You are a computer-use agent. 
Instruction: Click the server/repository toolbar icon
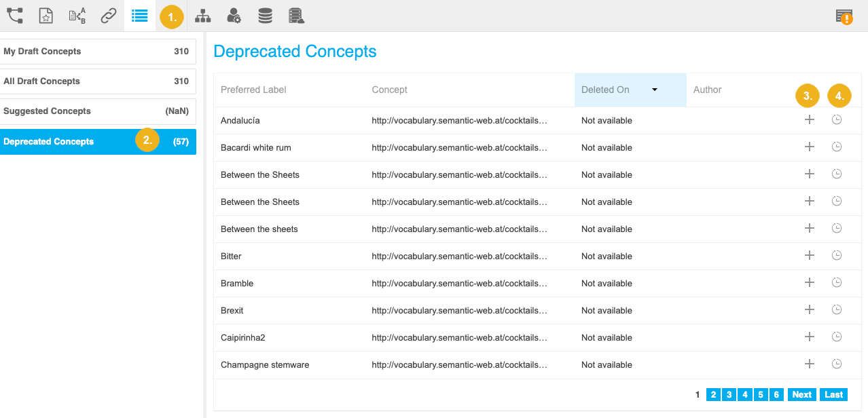[x=296, y=16]
